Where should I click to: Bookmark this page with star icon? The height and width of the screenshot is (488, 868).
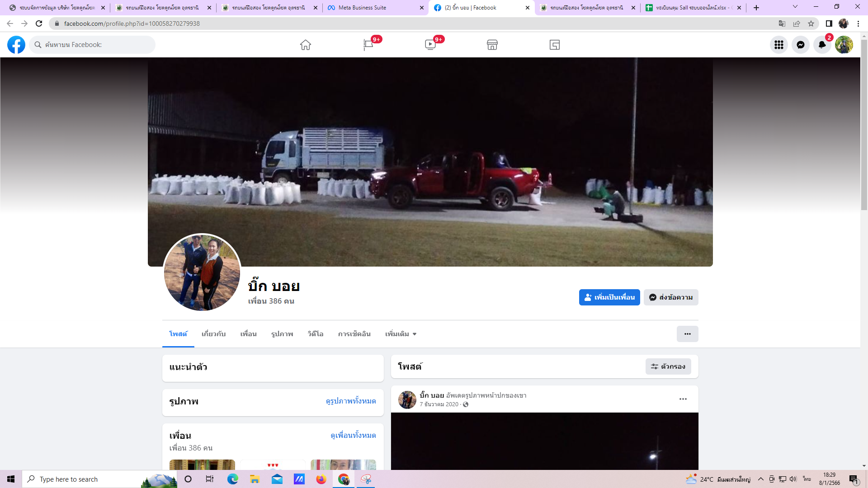(x=811, y=23)
